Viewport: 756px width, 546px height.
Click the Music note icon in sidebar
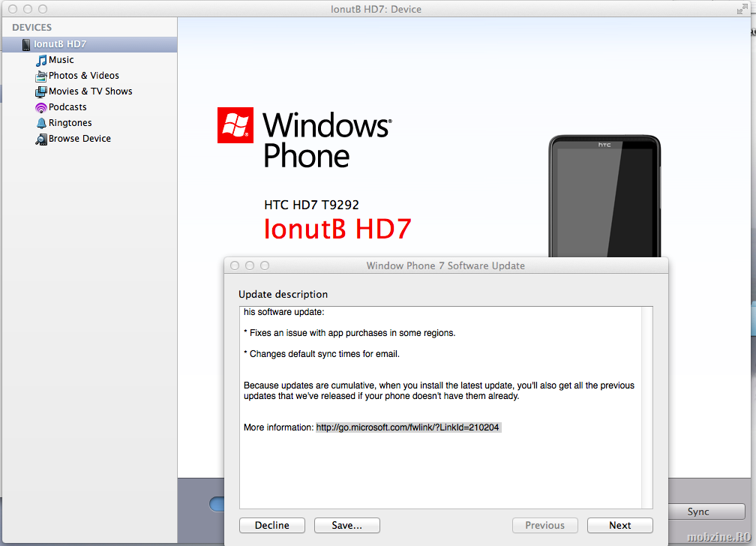pyautogui.click(x=41, y=60)
